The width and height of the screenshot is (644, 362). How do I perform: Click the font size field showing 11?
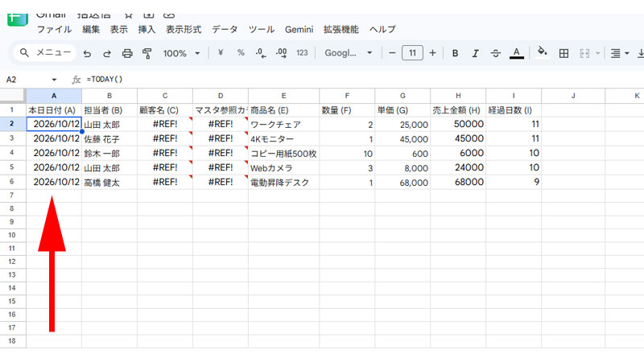tap(412, 53)
